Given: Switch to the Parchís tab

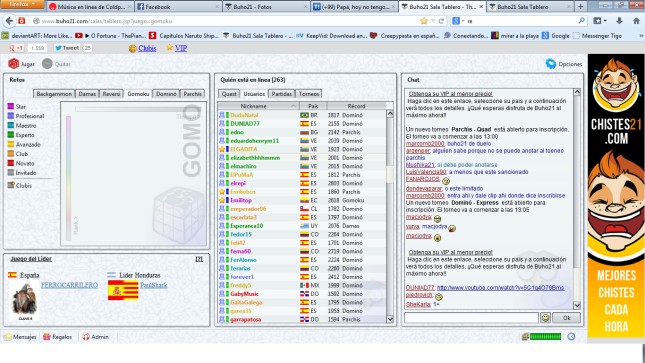Looking at the screenshot, I should 193,94.
